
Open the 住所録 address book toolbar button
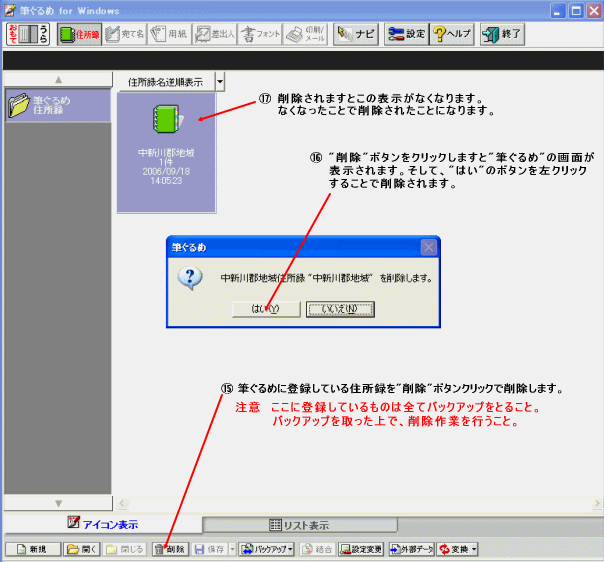pyautogui.click(x=79, y=34)
